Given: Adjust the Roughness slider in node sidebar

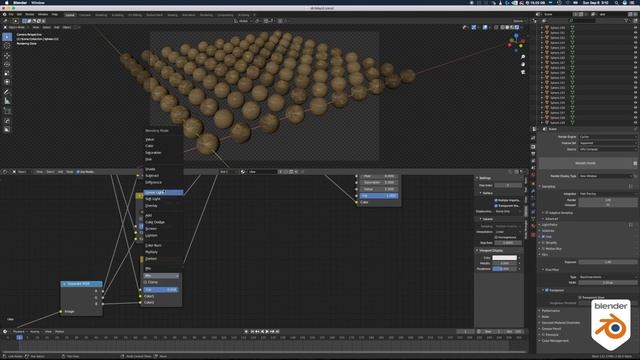Looking at the screenshot, I should (504, 269).
